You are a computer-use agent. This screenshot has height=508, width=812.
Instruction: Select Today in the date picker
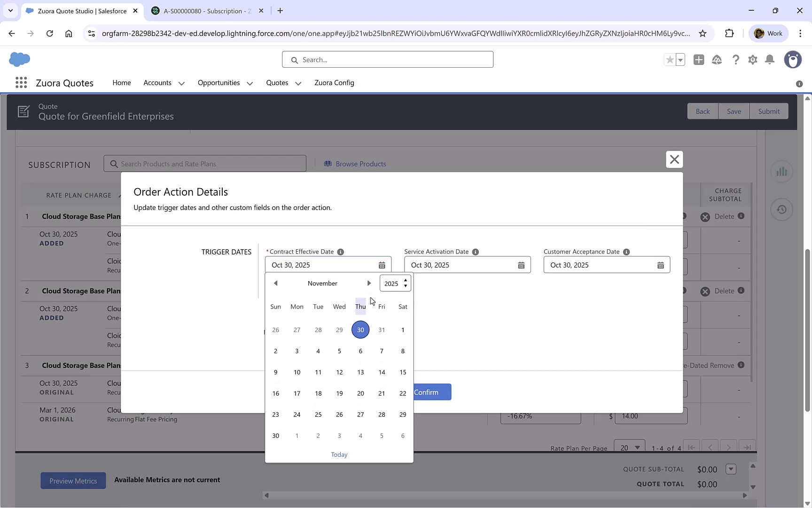339,454
